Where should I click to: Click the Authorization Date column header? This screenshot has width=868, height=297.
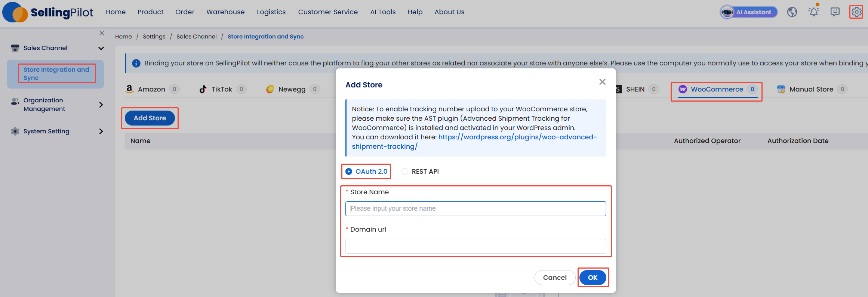click(x=798, y=141)
